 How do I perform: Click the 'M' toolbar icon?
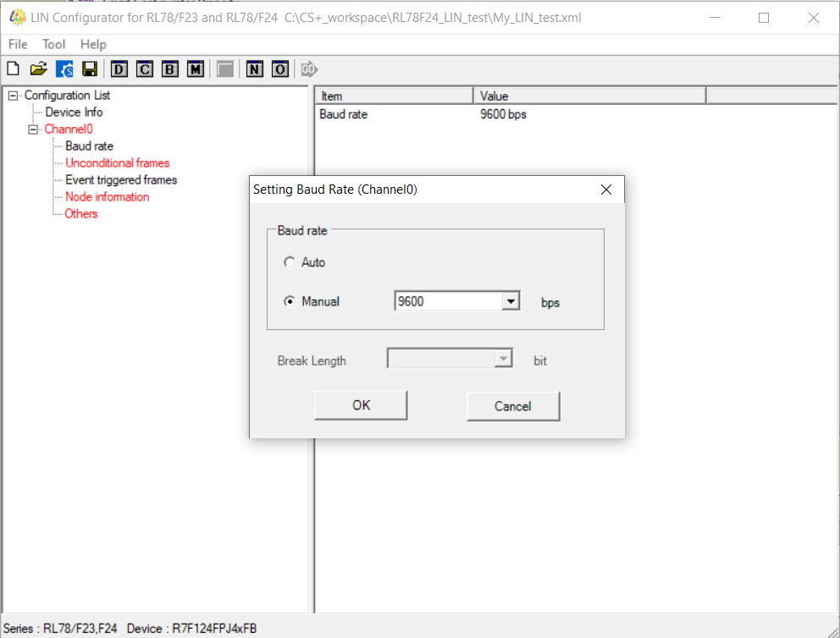(196, 69)
